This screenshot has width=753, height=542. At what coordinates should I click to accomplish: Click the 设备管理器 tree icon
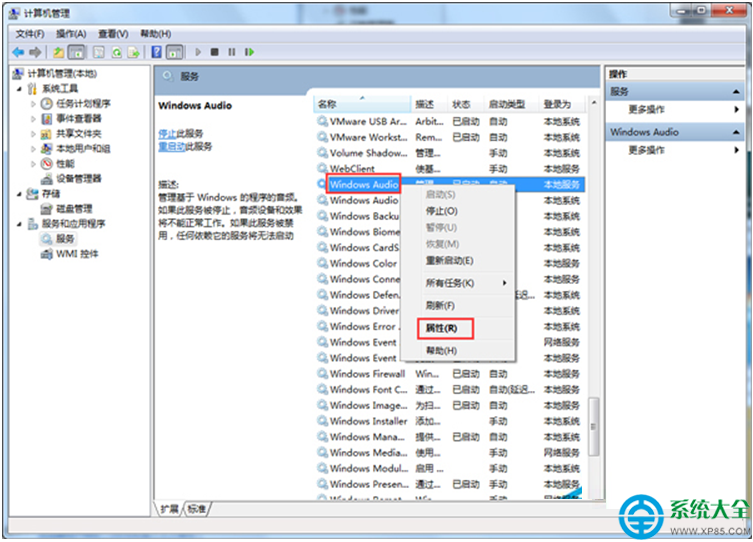point(47,179)
